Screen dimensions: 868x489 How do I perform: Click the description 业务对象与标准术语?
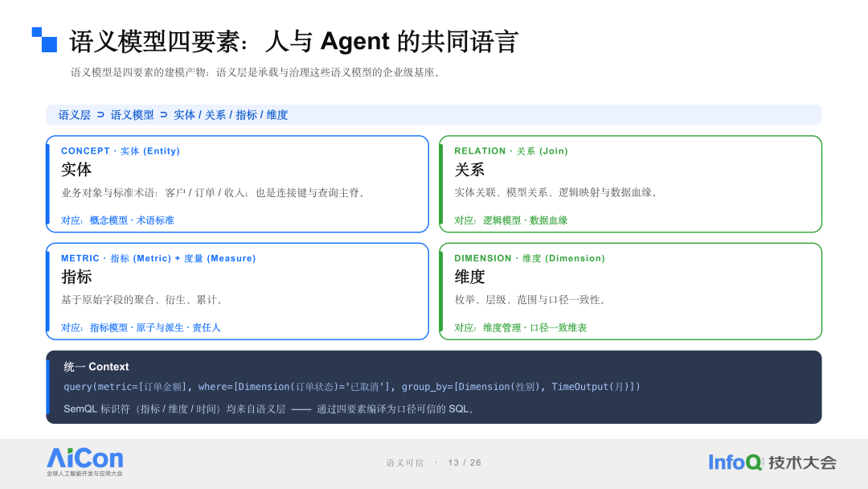[215, 193]
